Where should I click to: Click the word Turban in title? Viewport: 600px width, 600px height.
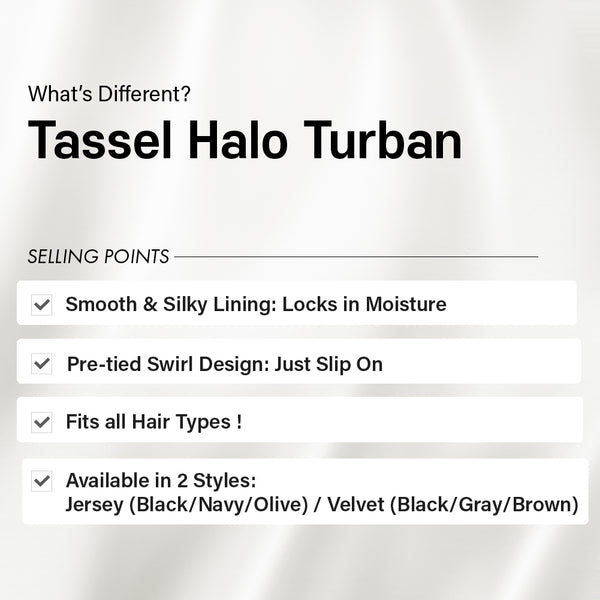(383, 140)
